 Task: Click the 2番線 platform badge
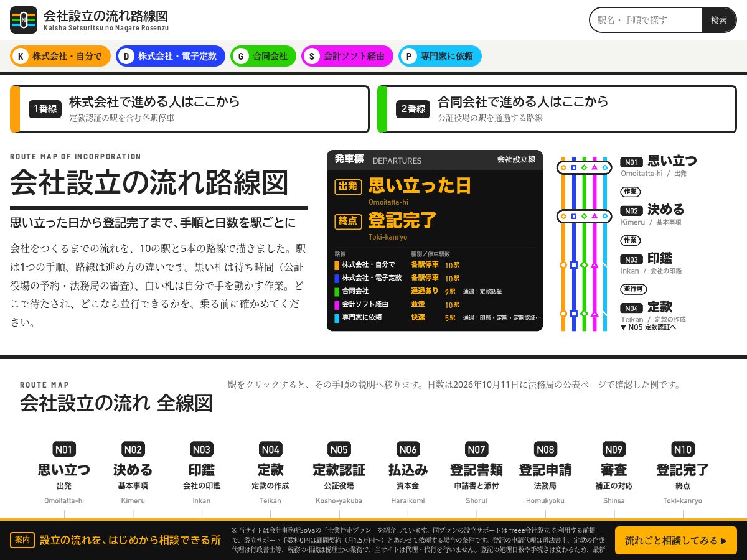(x=413, y=109)
